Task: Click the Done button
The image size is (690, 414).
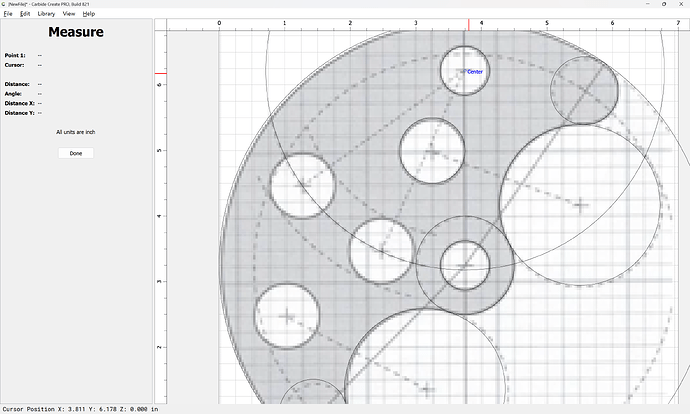Action: tap(76, 153)
